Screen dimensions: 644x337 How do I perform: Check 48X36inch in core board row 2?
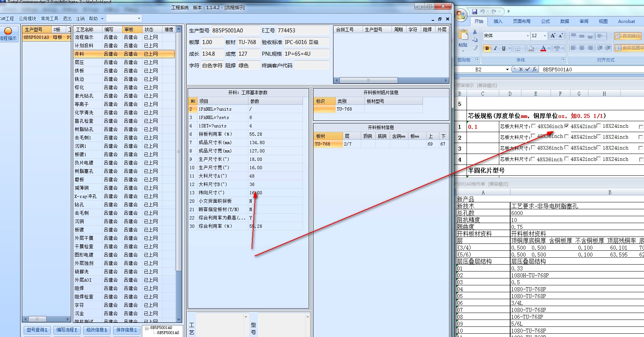click(x=533, y=136)
